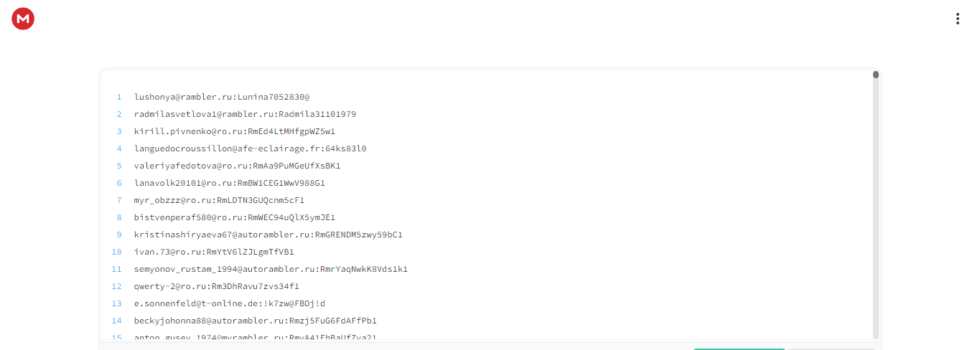Click line number 4 in the gutter

pyautogui.click(x=119, y=148)
